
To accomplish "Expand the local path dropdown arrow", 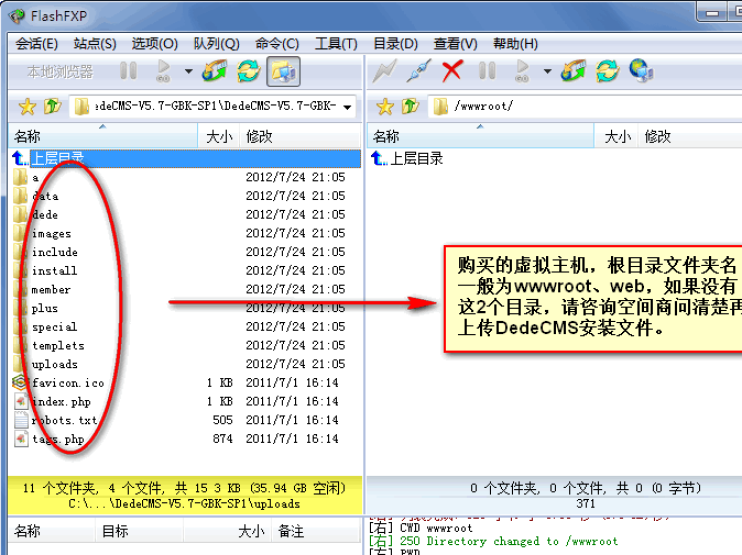I will click(347, 107).
